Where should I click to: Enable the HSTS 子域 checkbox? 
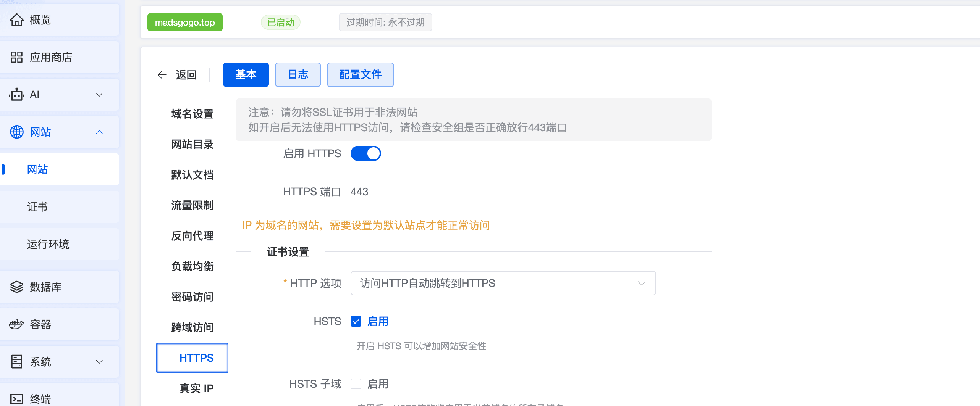tap(356, 384)
